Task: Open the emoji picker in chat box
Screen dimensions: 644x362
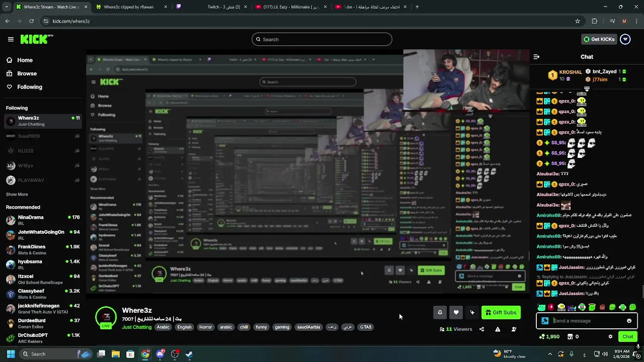Action: tap(629, 321)
